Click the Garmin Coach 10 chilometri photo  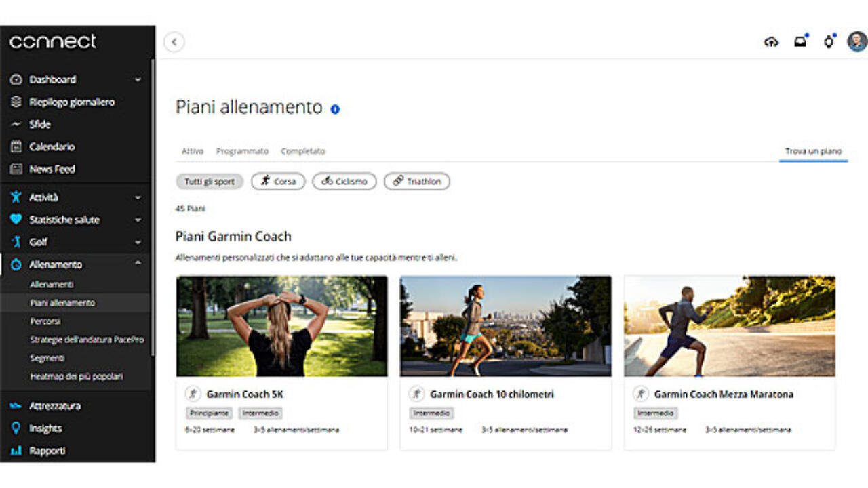[x=506, y=326]
